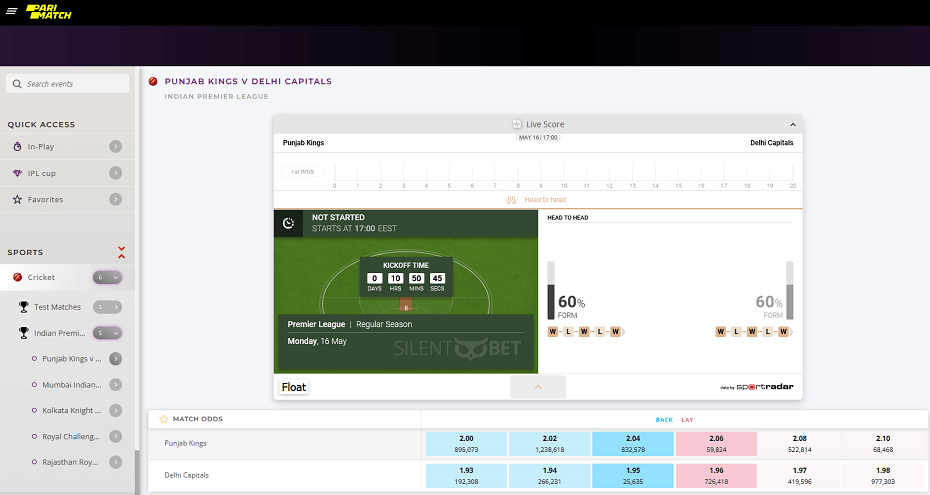Lay Delhi Capitals at 1.96
Image resolution: width=930 pixels, height=495 pixels.
(x=716, y=475)
